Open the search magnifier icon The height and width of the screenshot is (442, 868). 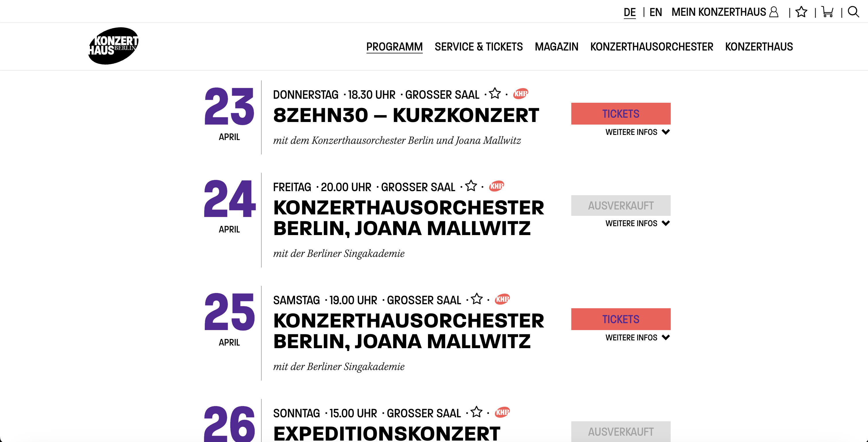(x=853, y=12)
